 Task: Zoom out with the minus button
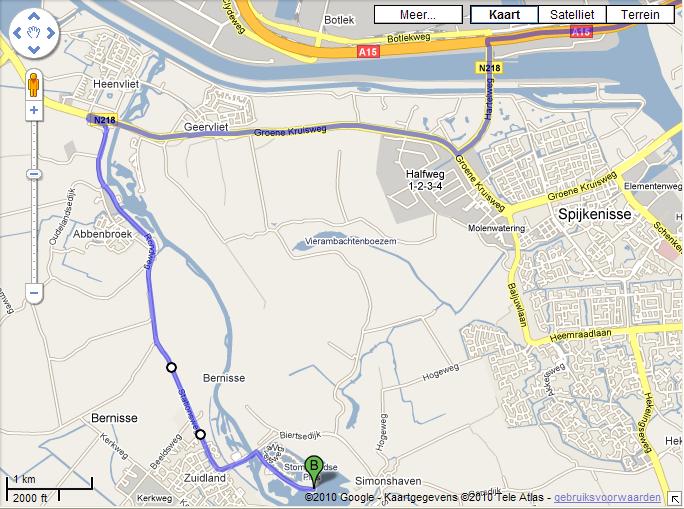click(34, 293)
